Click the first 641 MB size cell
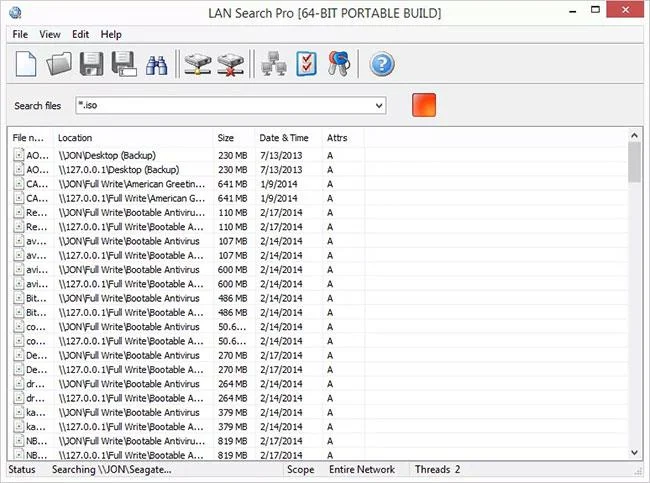The width and height of the screenshot is (650, 483). (x=233, y=184)
